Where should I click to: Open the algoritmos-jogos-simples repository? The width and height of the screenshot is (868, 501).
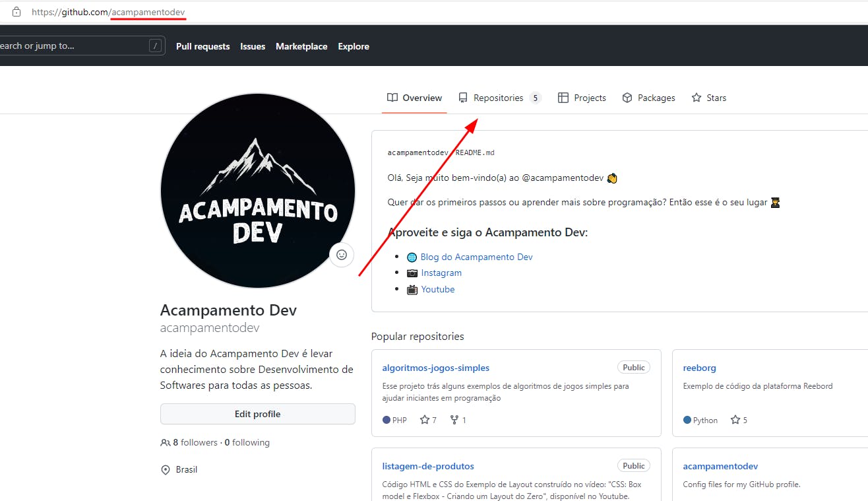[436, 368]
